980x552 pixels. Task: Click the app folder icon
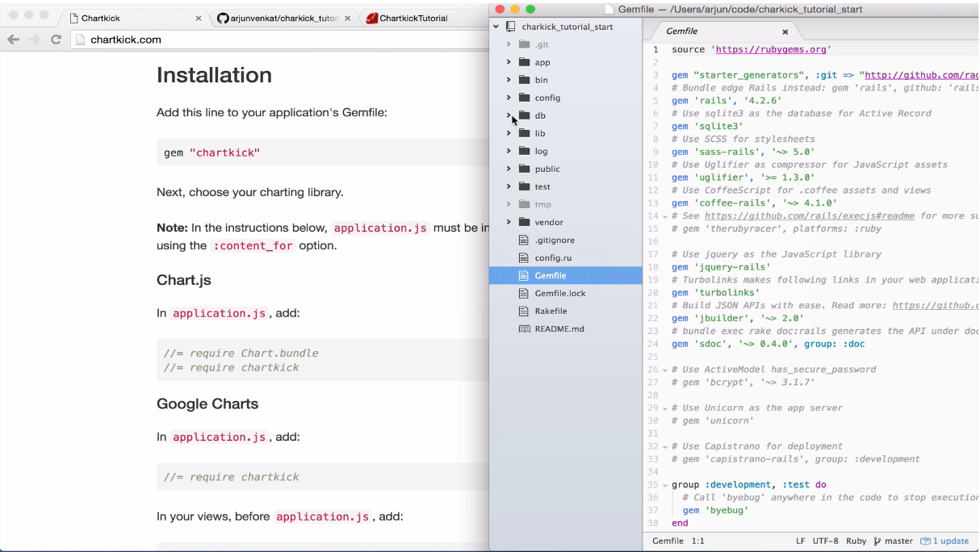524,62
